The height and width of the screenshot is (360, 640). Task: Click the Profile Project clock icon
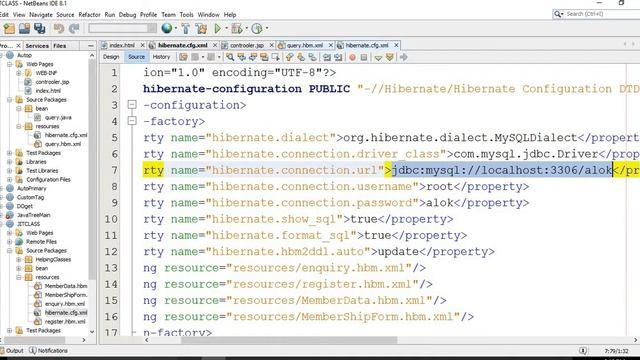257,29
